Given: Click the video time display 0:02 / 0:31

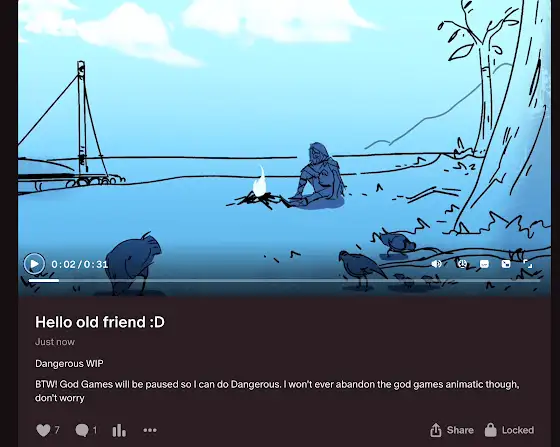Looking at the screenshot, I should click(80, 264).
